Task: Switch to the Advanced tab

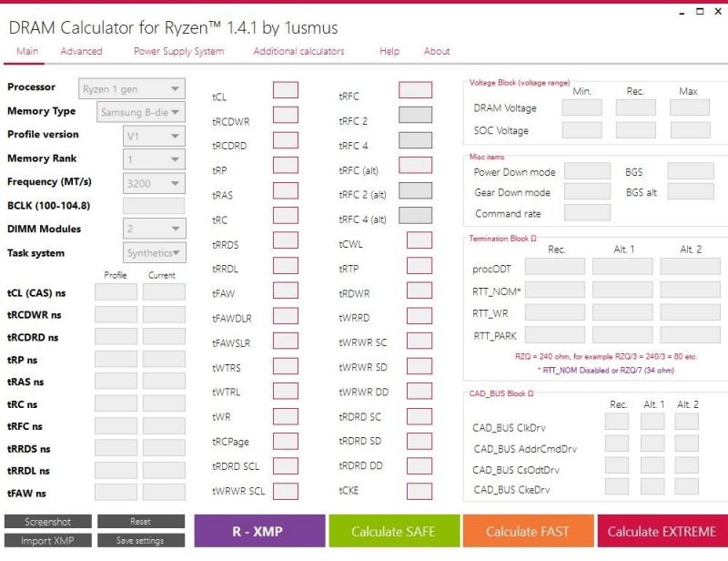Action: (x=81, y=51)
